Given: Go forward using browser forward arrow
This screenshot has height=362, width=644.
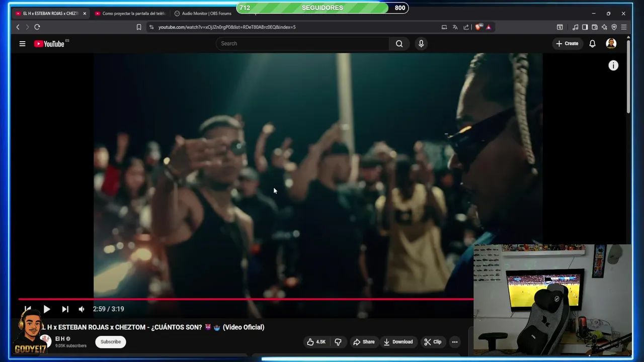Looking at the screenshot, I should [x=27, y=27].
